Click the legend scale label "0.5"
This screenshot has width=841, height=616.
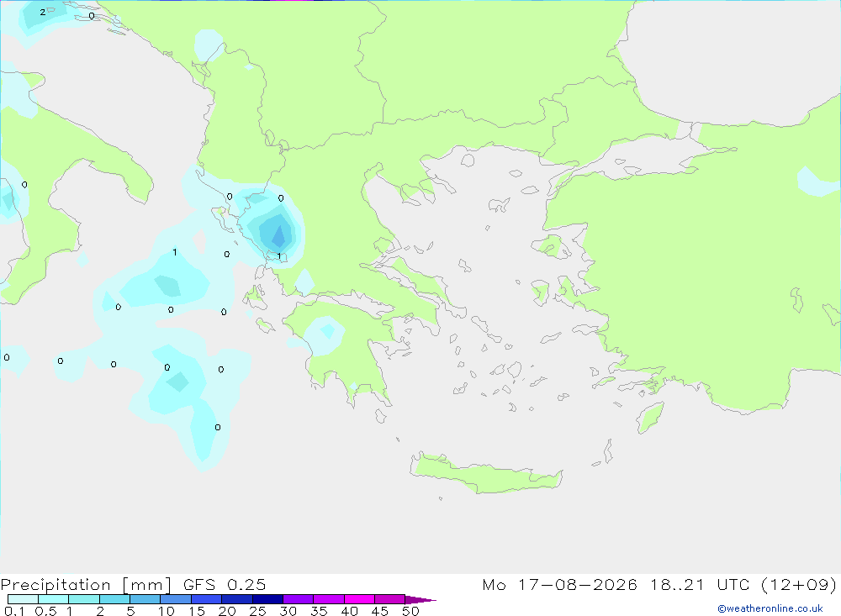coord(45,611)
